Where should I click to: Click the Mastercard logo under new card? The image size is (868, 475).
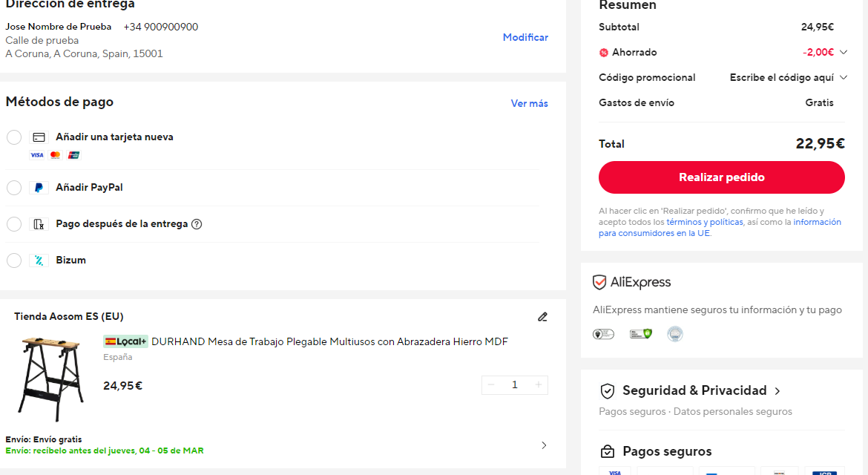tap(56, 155)
